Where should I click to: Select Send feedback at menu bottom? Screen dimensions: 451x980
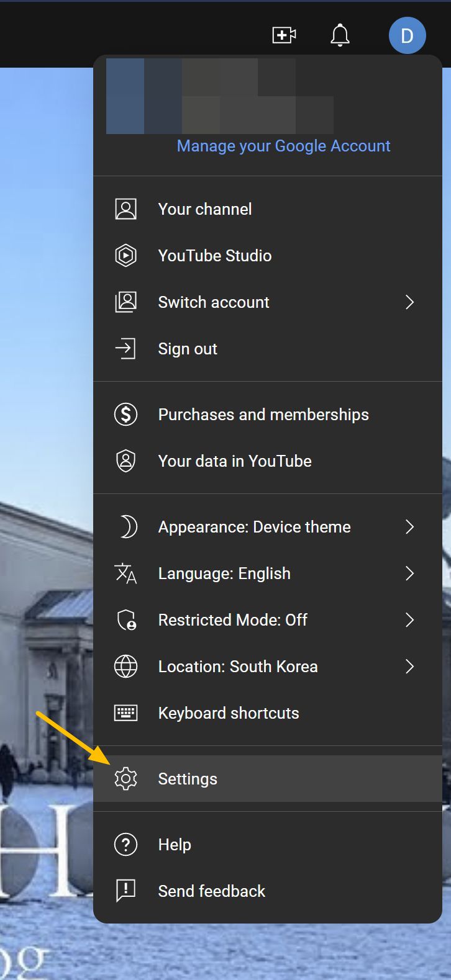click(x=211, y=891)
